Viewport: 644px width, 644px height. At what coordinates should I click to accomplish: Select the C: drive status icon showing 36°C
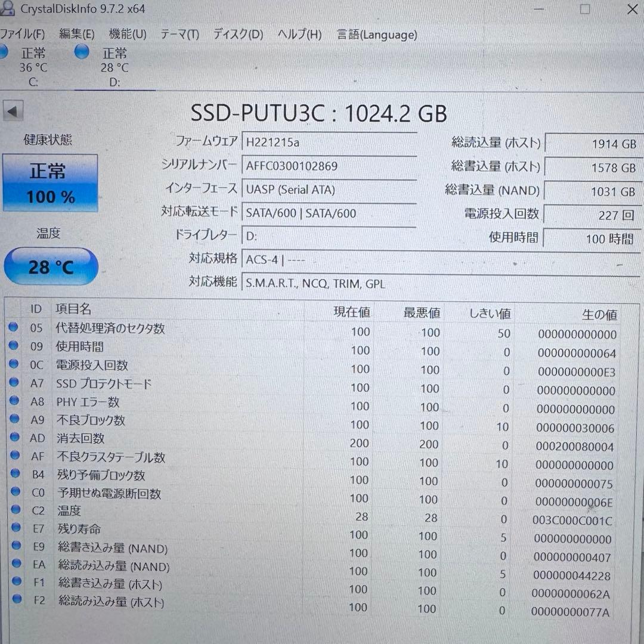coord(5,52)
